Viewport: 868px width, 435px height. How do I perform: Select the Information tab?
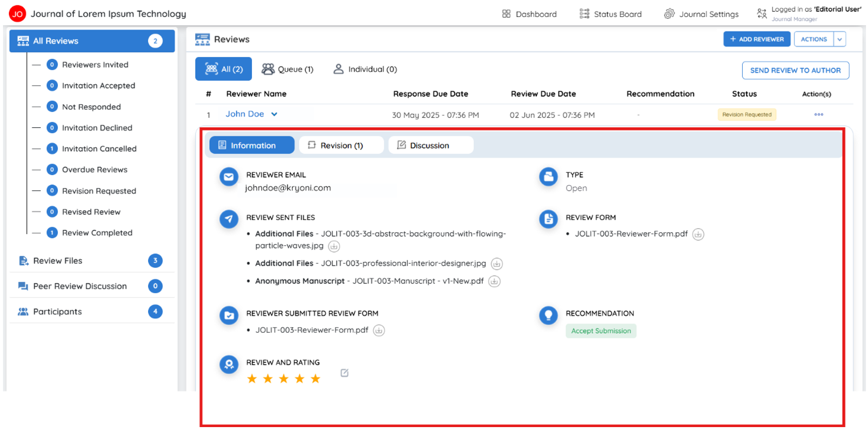(252, 145)
